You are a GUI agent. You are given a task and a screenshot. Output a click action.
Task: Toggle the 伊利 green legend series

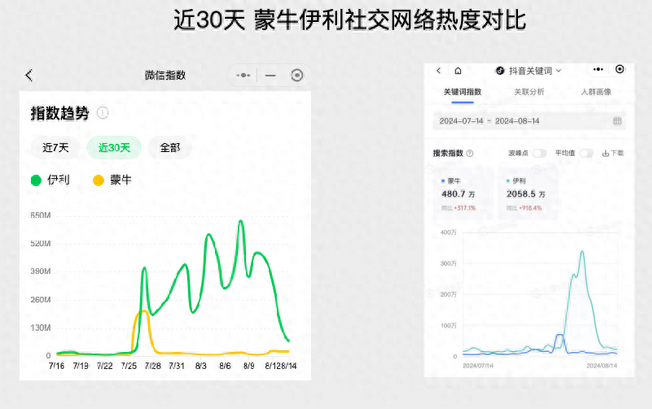tap(52, 180)
